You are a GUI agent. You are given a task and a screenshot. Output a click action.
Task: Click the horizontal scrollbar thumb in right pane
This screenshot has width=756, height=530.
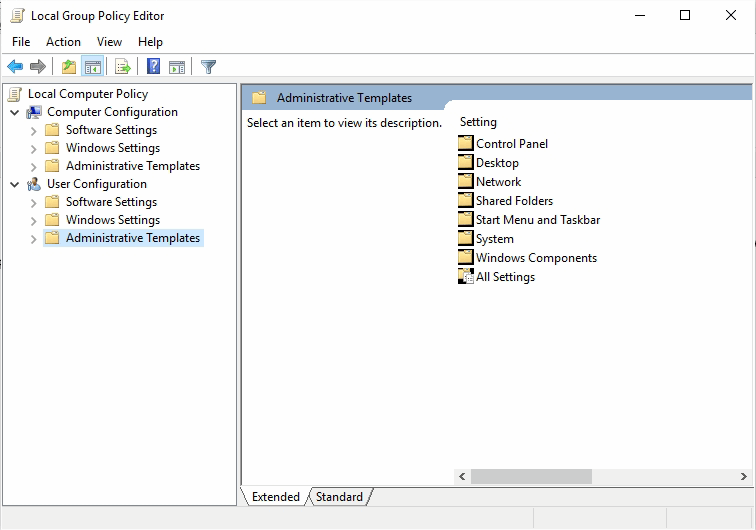(531, 477)
